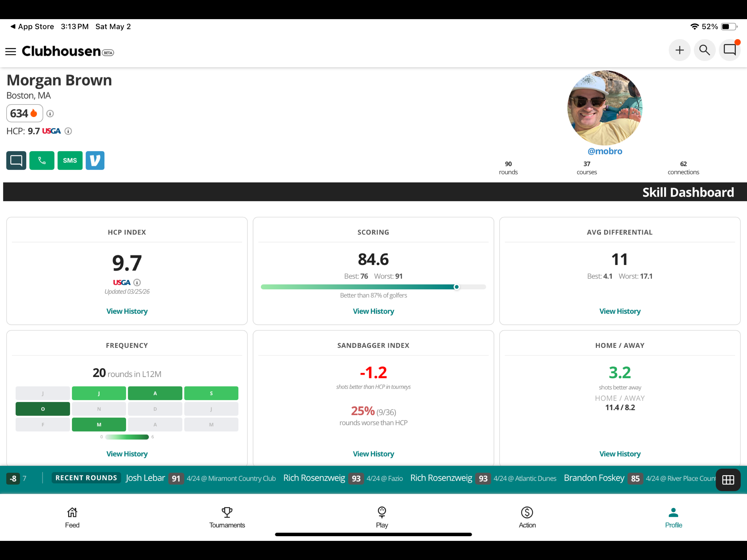Tap the frequency 0 to 6 gradient legend
Image resolution: width=747 pixels, height=560 pixels.
pyautogui.click(x=127, y=437)
